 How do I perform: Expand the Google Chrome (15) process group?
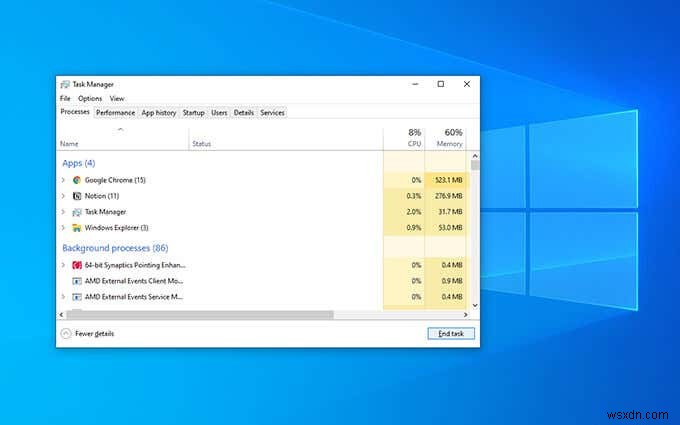pyautogui.click(x=63, y=180)
